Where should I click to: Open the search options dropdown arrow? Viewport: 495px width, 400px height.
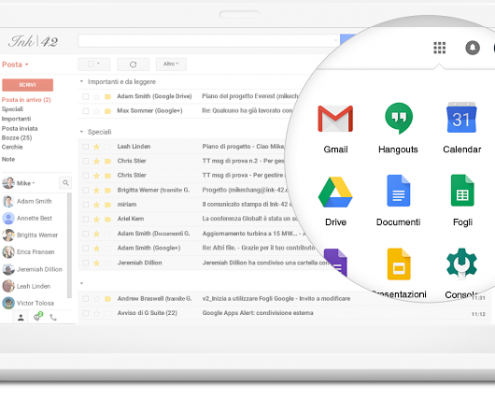[x=335, y=41]
